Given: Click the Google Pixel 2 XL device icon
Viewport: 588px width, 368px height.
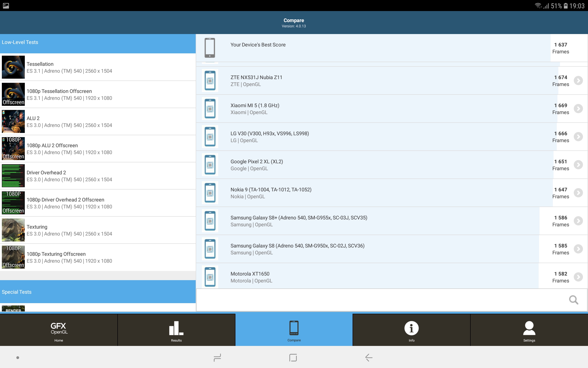Looking at the screenshot, I should coord(210,165).
